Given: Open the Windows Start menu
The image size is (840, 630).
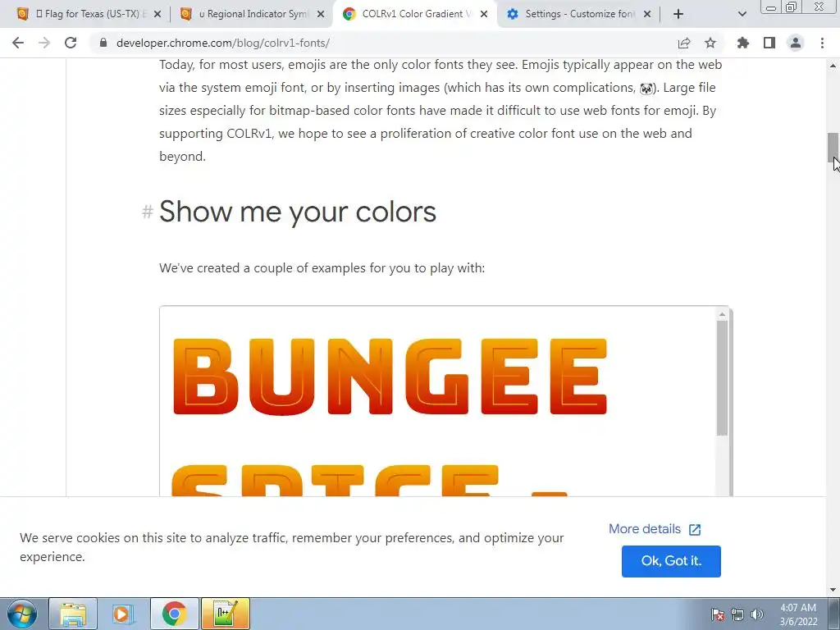Looking at the screenshot, I should point(21,614).
